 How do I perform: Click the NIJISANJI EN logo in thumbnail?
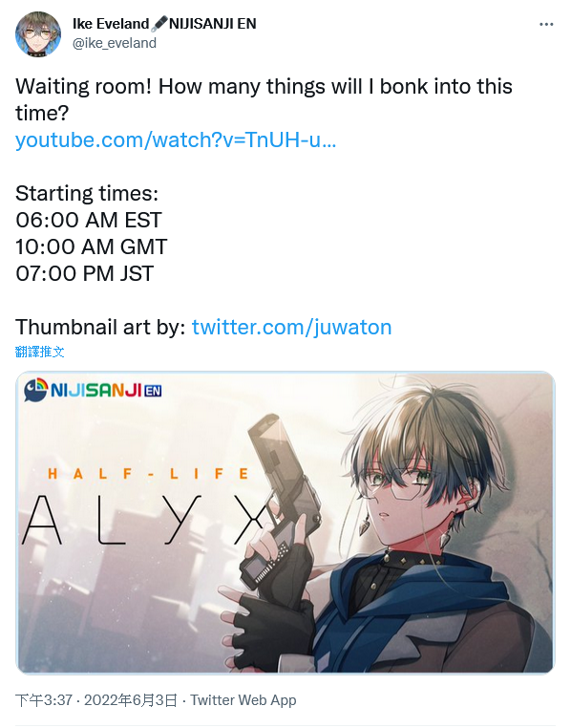(x=93, y=390)
